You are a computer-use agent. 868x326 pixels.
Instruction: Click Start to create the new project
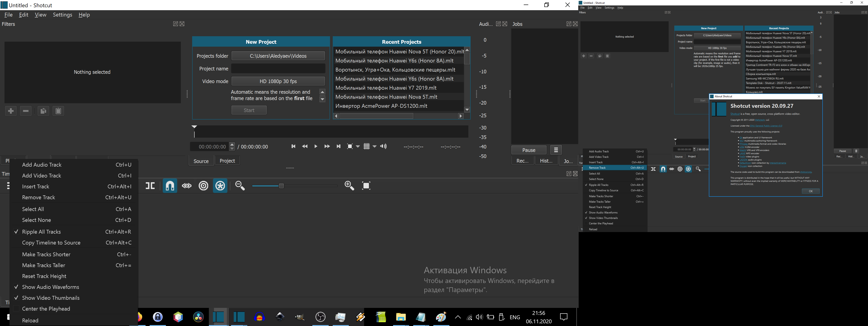tap(249, 110)
